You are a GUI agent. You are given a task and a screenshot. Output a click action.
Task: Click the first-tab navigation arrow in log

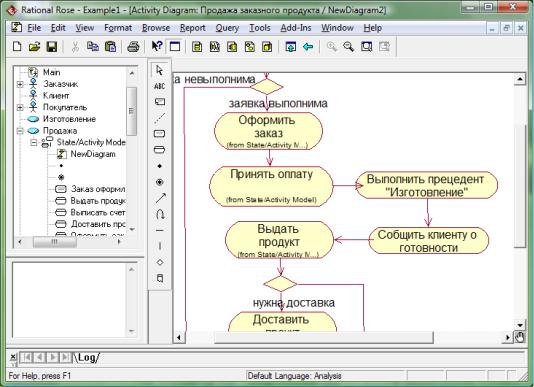[x=26, y=357]
